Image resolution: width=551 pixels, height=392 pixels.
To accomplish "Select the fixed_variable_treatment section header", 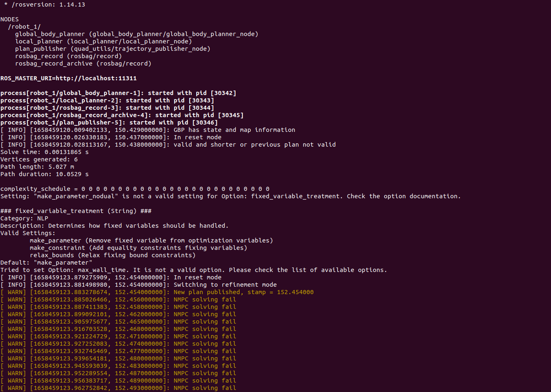I will pos(76,211).
